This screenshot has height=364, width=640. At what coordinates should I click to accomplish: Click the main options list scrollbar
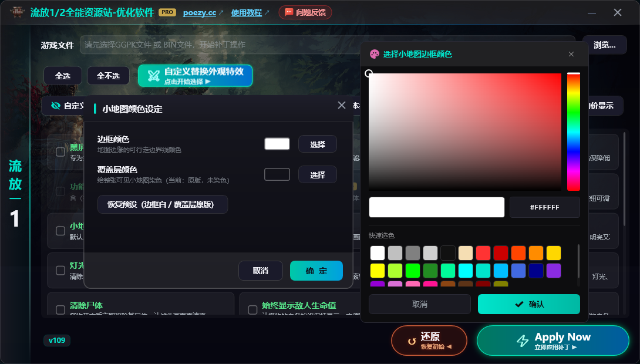(x=624, y=180)
